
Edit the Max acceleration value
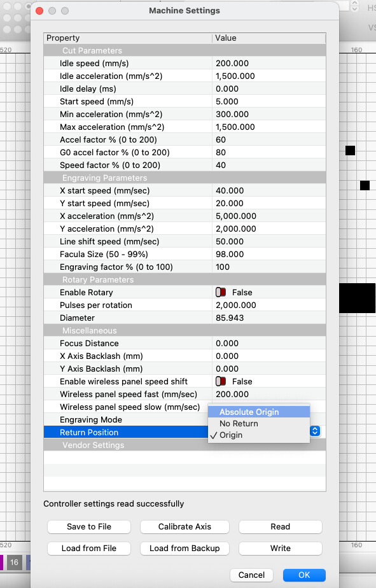coord(268,127)
